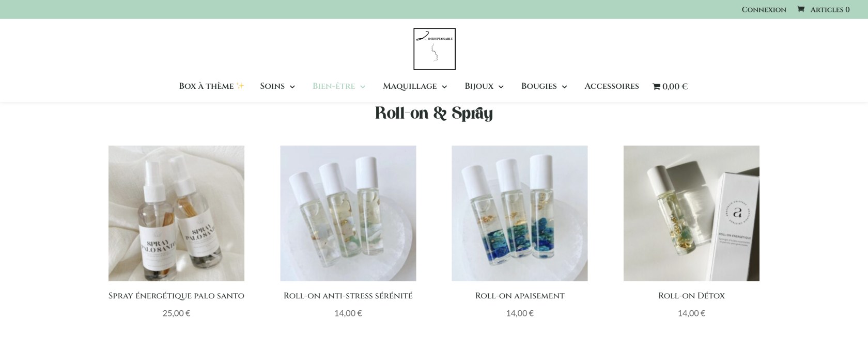Open the Maquillage dropdown menu
Viewport: 868px width, 352px height.
[x=415, y=86]
